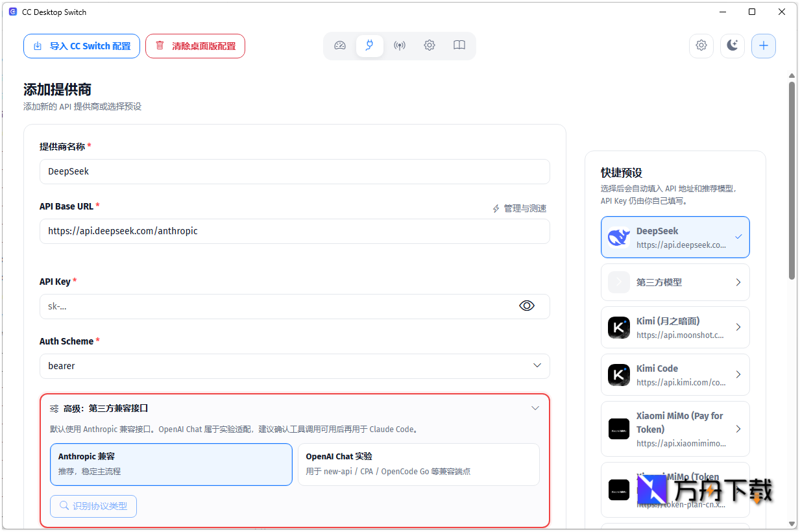Click the 添加提供商 heading text
Viewport: 800px width, 532px height.
pyautogui.click(x=57, y=90)
